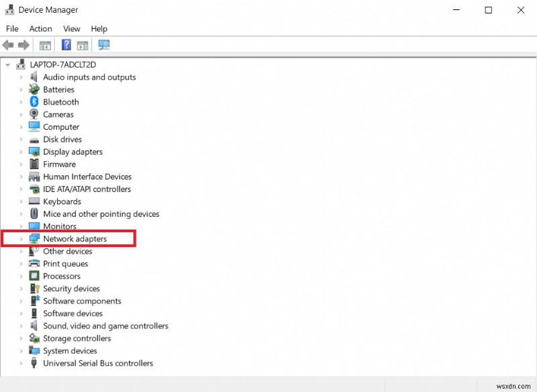The width and height of the screenshot is (537, 392).
Task: Open device Properties via the toolbar icon
Action: click(81, 45)
